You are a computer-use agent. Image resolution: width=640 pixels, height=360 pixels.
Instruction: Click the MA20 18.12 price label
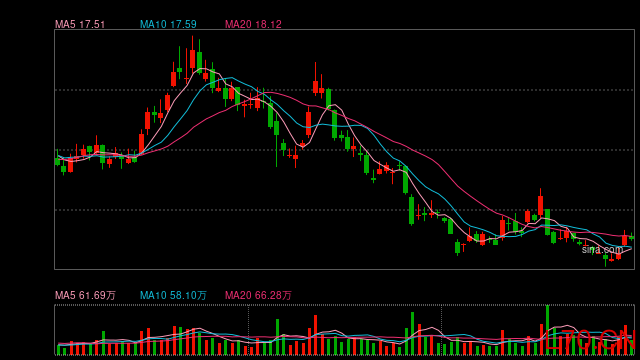click(x=253, y=24)
